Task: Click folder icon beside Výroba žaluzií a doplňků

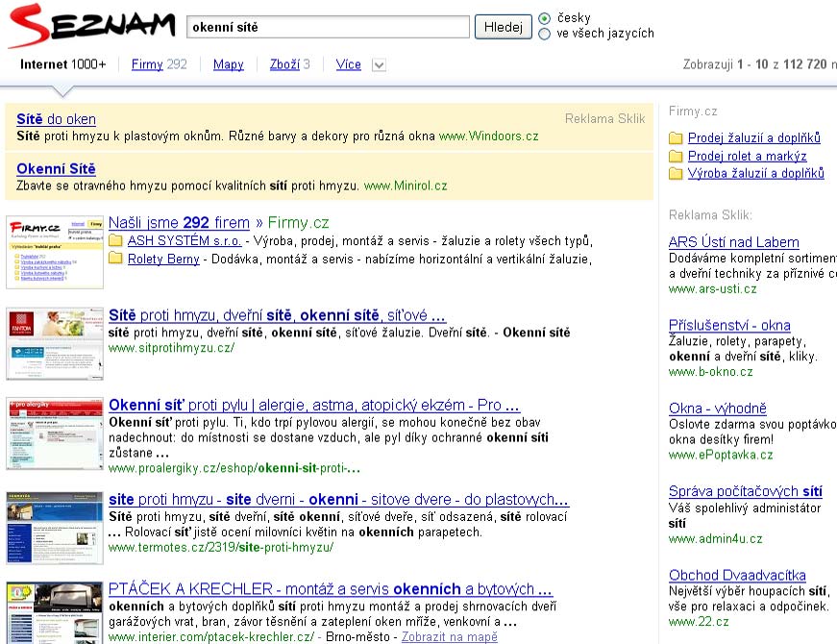Action: tap(676, 174)
